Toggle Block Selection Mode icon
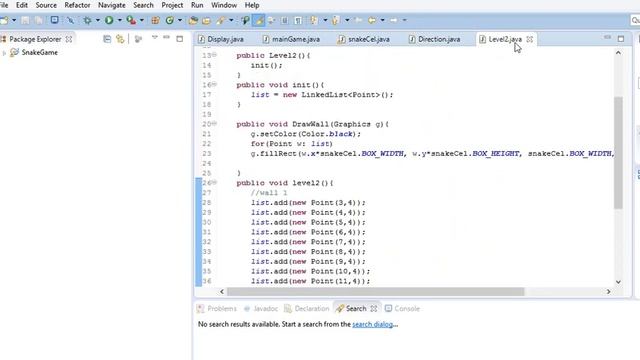Screen dimensions: 640x360 point(284,20)
